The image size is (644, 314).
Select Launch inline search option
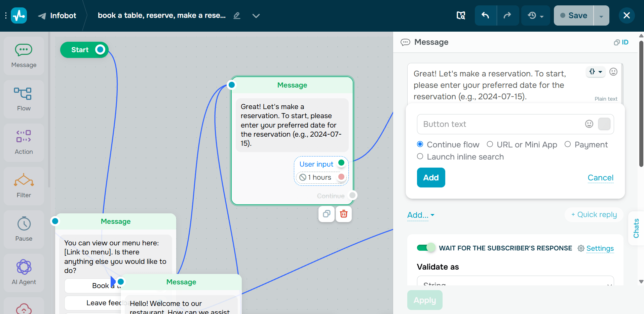pos(420,156)
